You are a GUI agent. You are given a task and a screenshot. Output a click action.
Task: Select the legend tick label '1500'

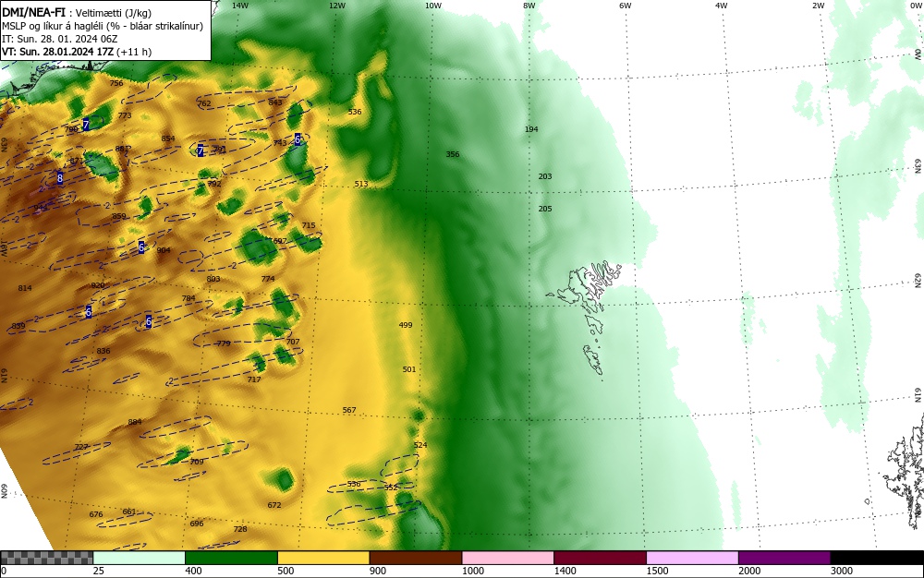(657, 571)
